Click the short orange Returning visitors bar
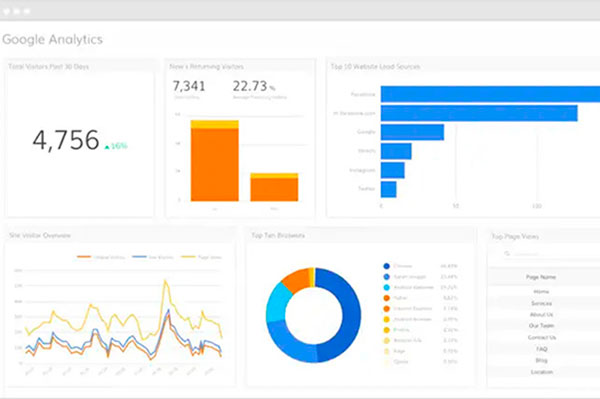Viewport: 600px width, 399px height. coord(274,190)
